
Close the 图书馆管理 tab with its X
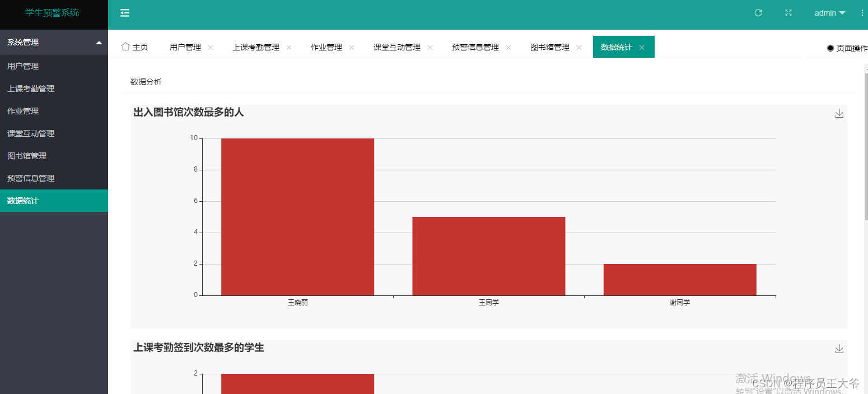click(578, 48)
